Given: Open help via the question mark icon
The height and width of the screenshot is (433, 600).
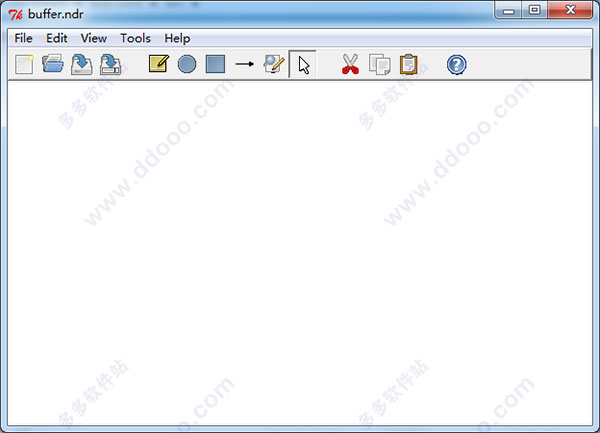Looking at the screenshot, I should [457, 64].
